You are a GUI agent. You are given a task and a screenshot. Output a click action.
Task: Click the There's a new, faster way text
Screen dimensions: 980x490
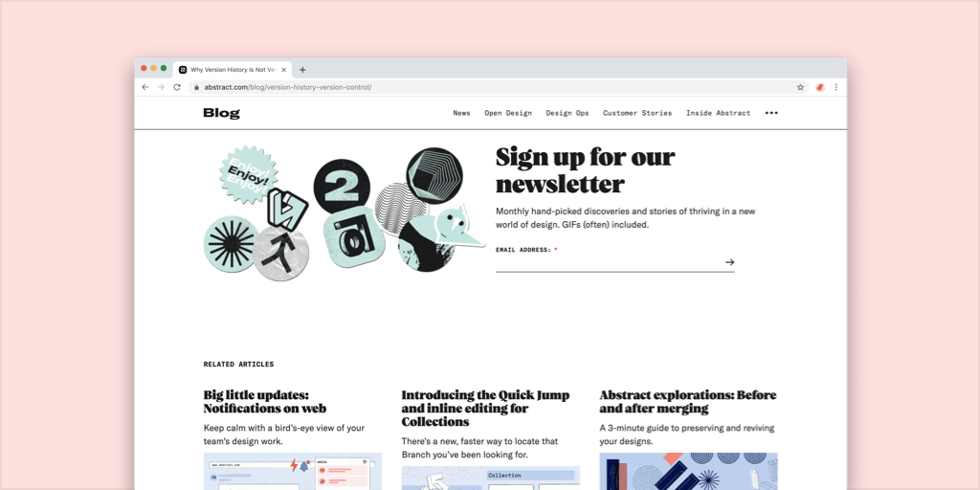479,448
